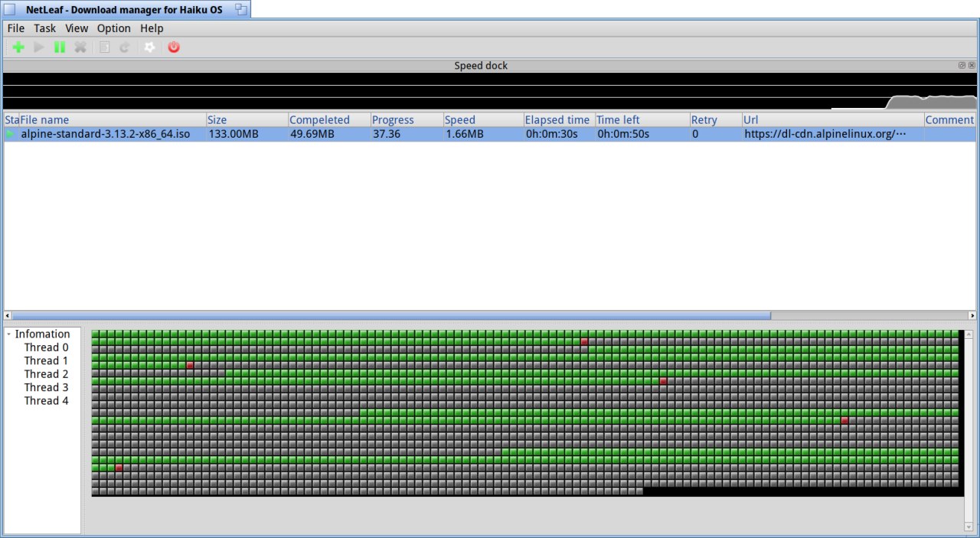980x538 pixels.
Task: Select Thread 2 in the tree
Action: tap(46, 374)
